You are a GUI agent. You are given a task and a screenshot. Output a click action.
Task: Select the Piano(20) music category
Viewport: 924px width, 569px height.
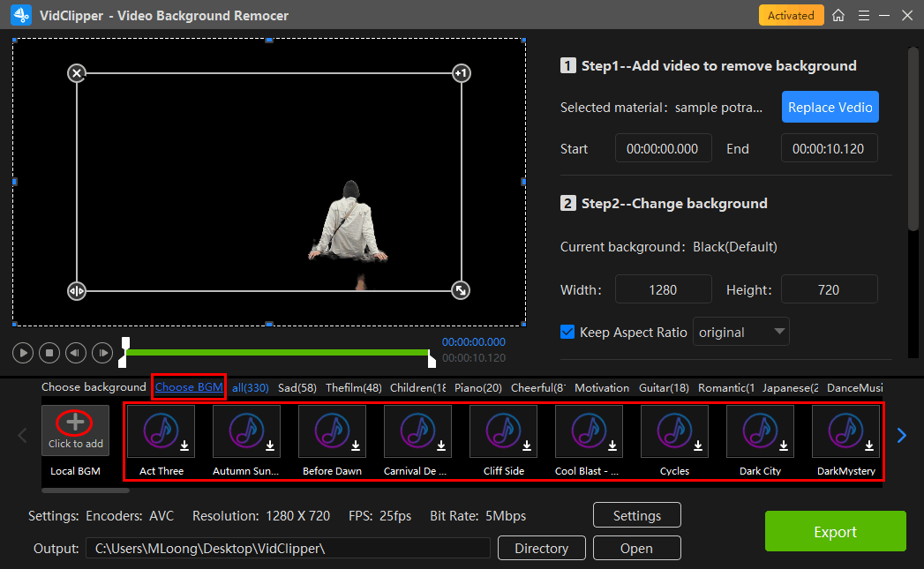pos(479,387)
